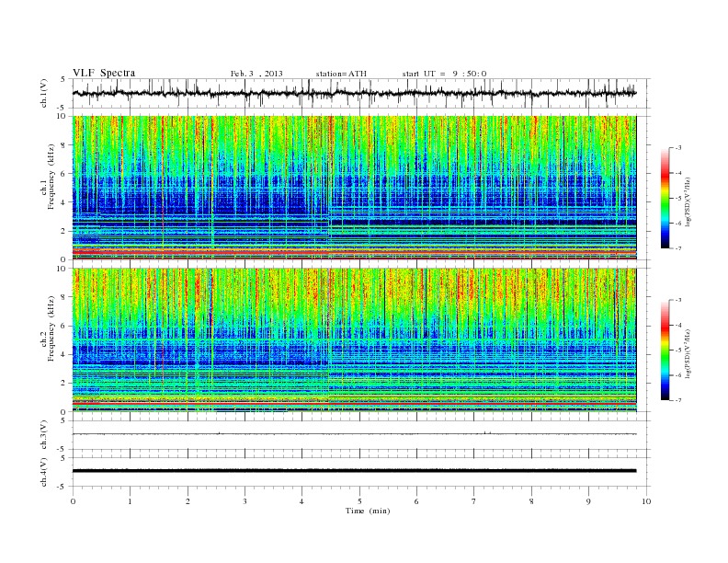The width and height of the screenshot is (728, 563).
Task: Click the "VLF Spectra" plot title
Action: coord(104,73)
